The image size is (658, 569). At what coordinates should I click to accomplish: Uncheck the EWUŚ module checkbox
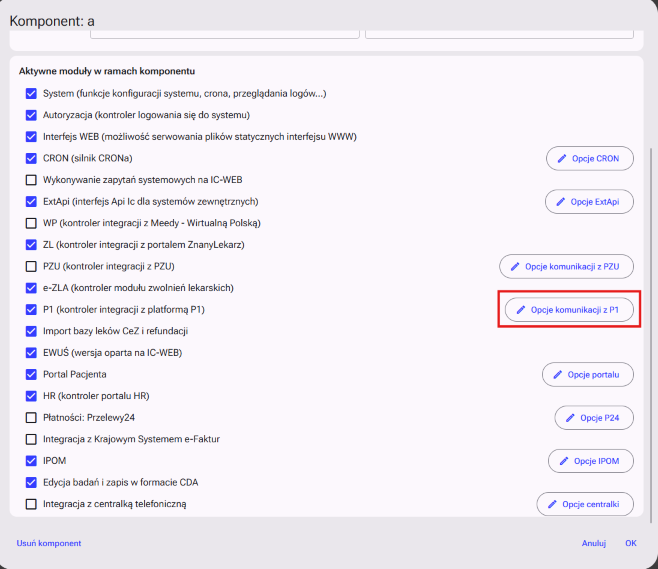31,352
